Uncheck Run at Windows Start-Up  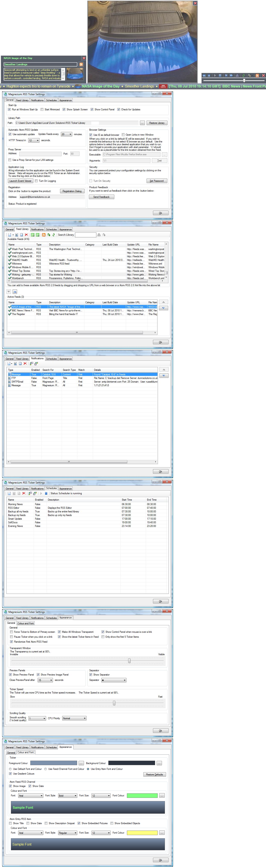click(9, 109)
